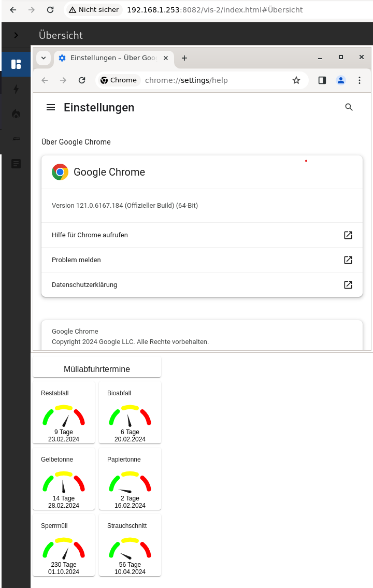Open the Einstellungen hamburger menu
Image resolution: width=373 pixels, height=588 pixels.
pos(51,107)
